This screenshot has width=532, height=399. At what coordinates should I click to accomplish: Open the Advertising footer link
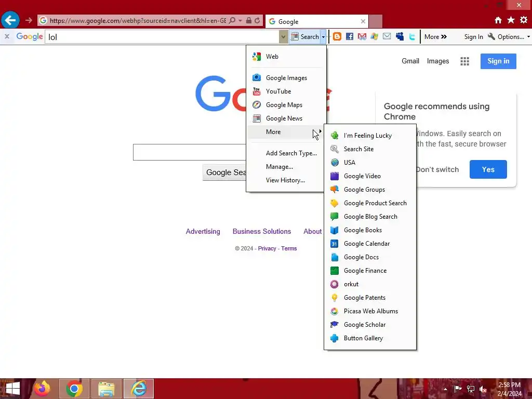pos(203,231)
